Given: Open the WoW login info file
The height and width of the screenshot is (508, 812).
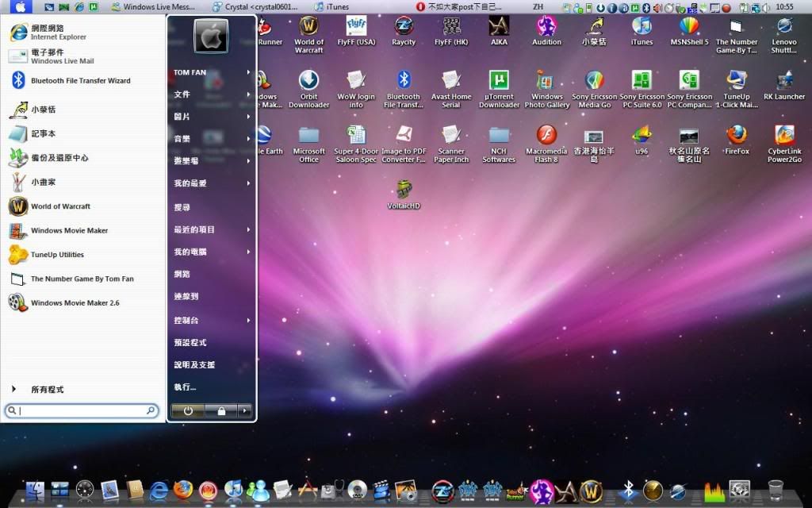Looking at the screenshot, I should [x=356, y=89].
